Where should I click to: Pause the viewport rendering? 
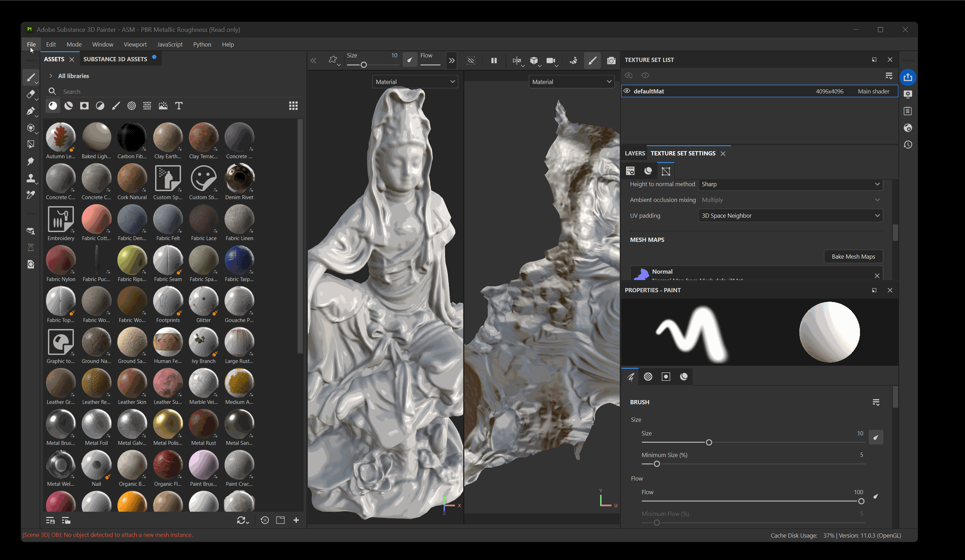[494, 61]
